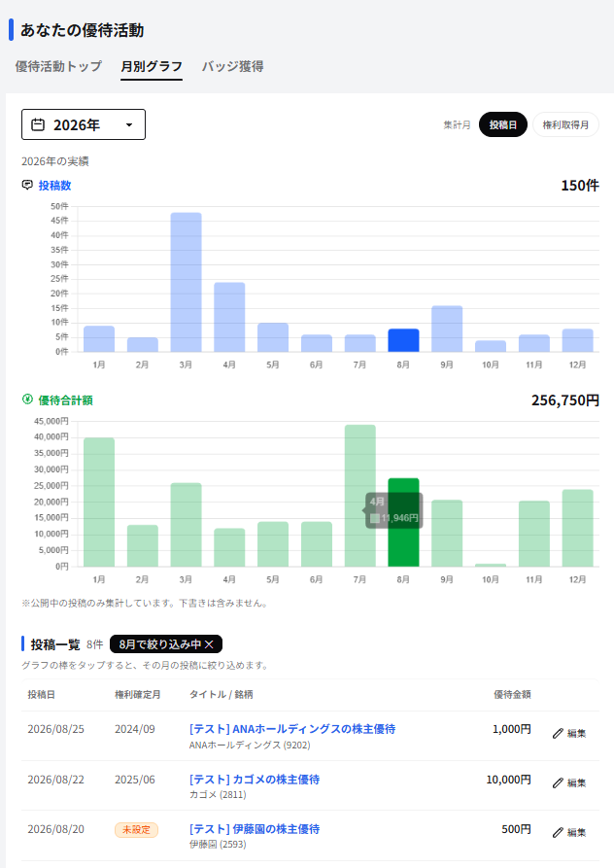
Task: Click the 2026/08/25 date cell
Action: (56, 729)
